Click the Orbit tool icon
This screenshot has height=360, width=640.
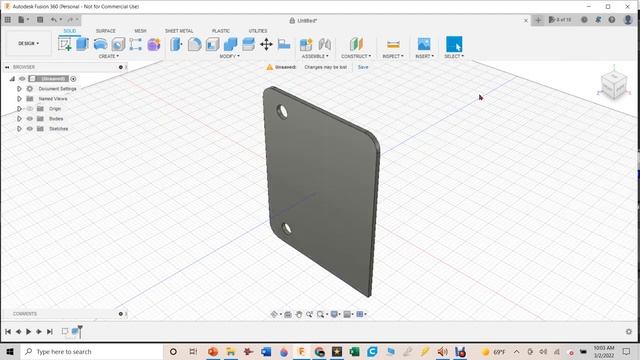tap(274, 314)
